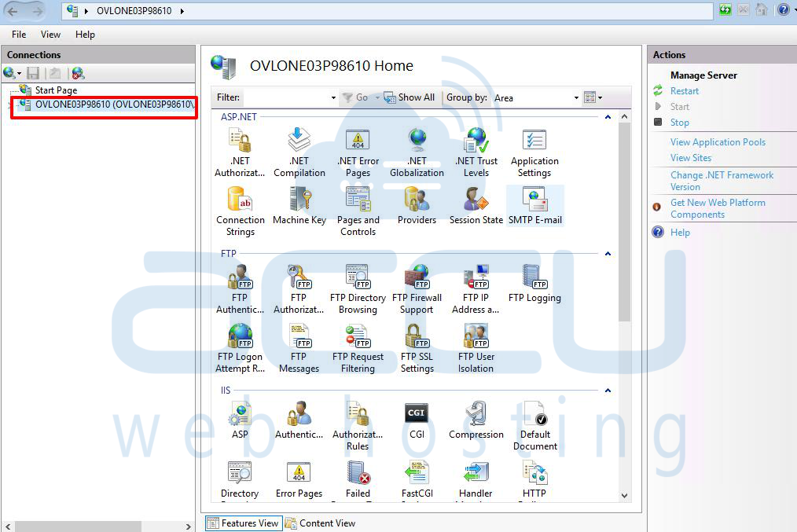Screen dimensions: 797x532
Task: Open Connection Strings
Action: click(x=240, y=204)
